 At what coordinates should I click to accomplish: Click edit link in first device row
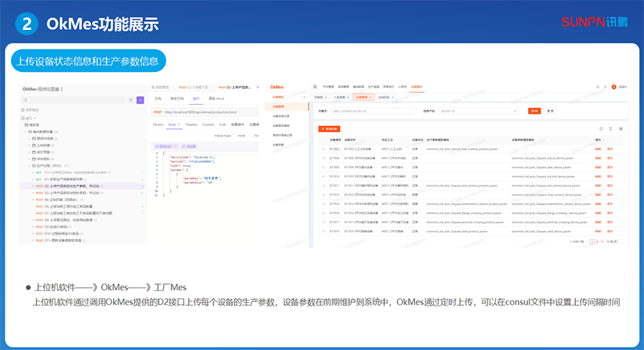(x=598, y=149)
